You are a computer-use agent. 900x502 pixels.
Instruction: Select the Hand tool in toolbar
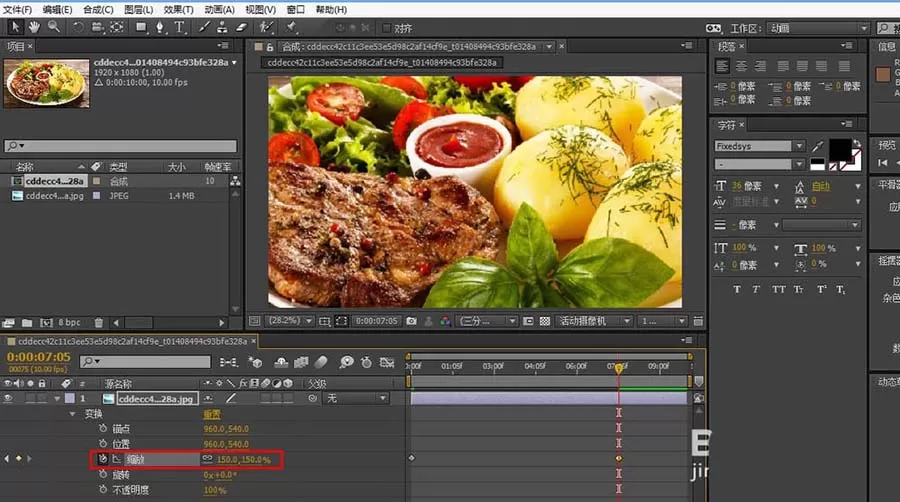click(x=34, y=27)
